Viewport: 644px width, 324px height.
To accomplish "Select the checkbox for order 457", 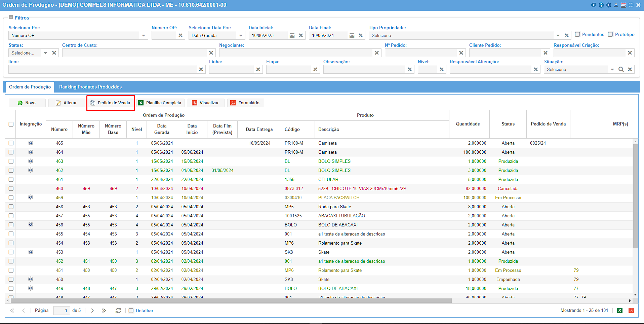I will tap(11, 216).
